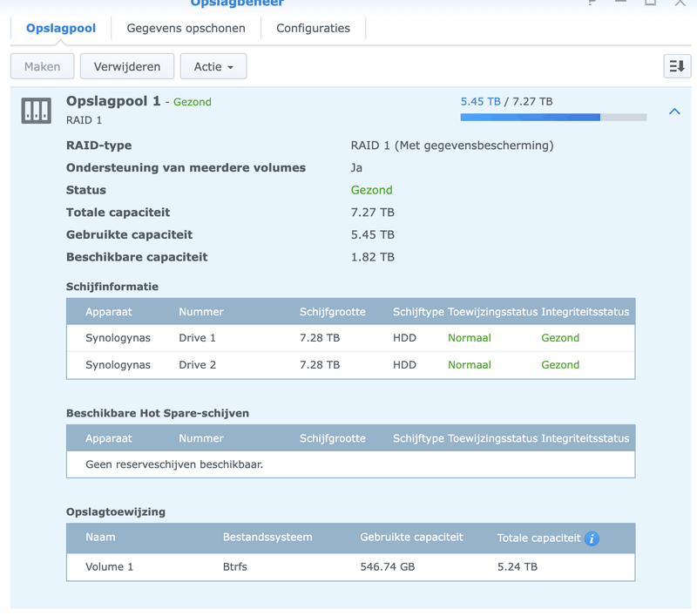Switch to the Opslagpool tab
The width and height of the screenshot is (697, 616).
coord(60,28)
